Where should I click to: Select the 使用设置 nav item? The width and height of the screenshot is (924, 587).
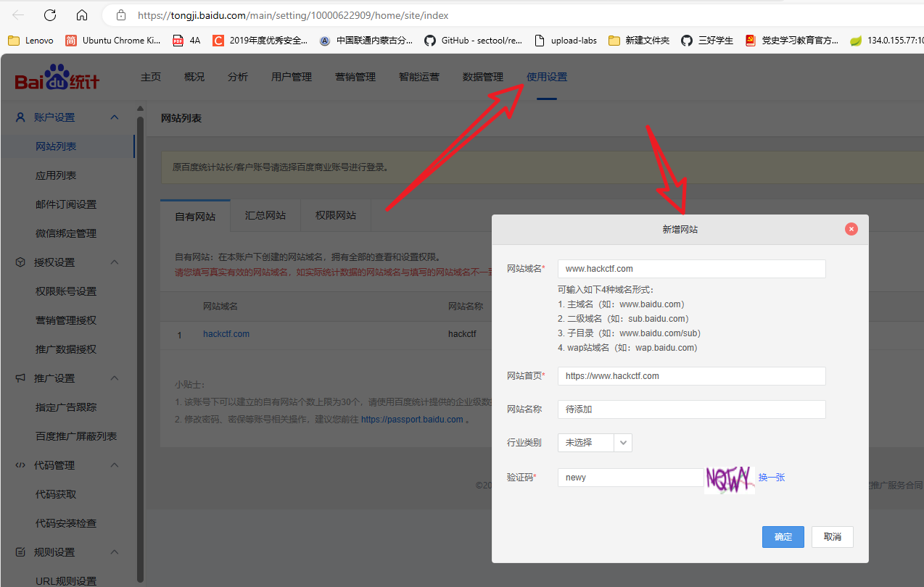pos(547,77)
